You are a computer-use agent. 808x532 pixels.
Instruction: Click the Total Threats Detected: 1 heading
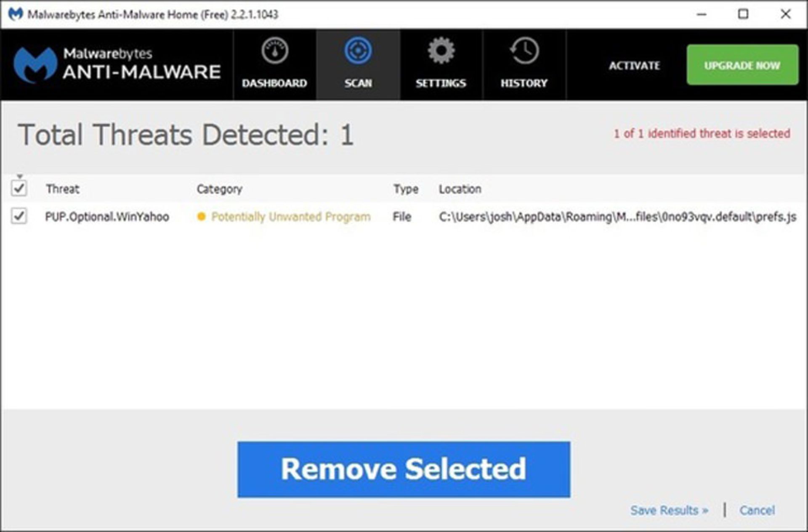[186, 135]
